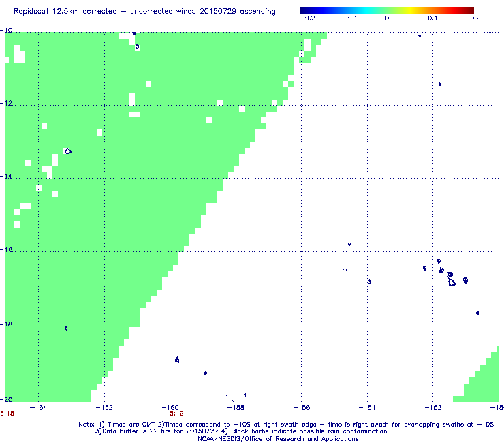Screen dimensions: 504x443
Task: Click the 'Data buffer is 22 hrs' note line
Action: (241, 431)
